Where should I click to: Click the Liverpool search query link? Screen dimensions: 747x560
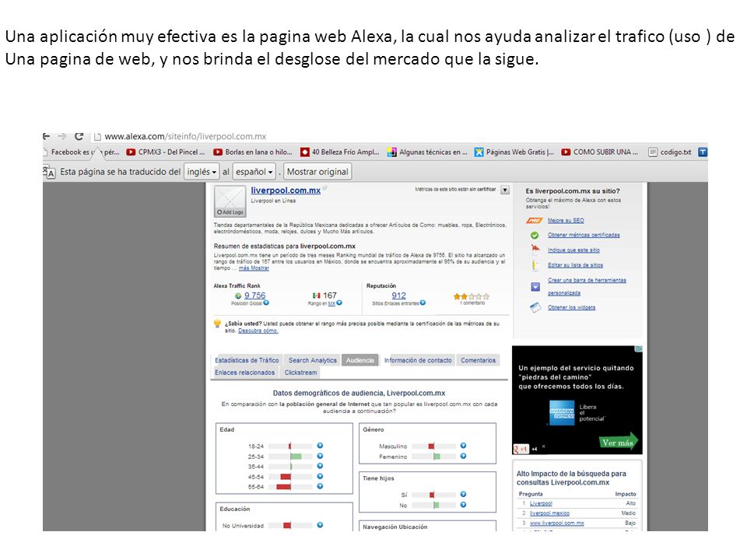[x=542, y=503]
